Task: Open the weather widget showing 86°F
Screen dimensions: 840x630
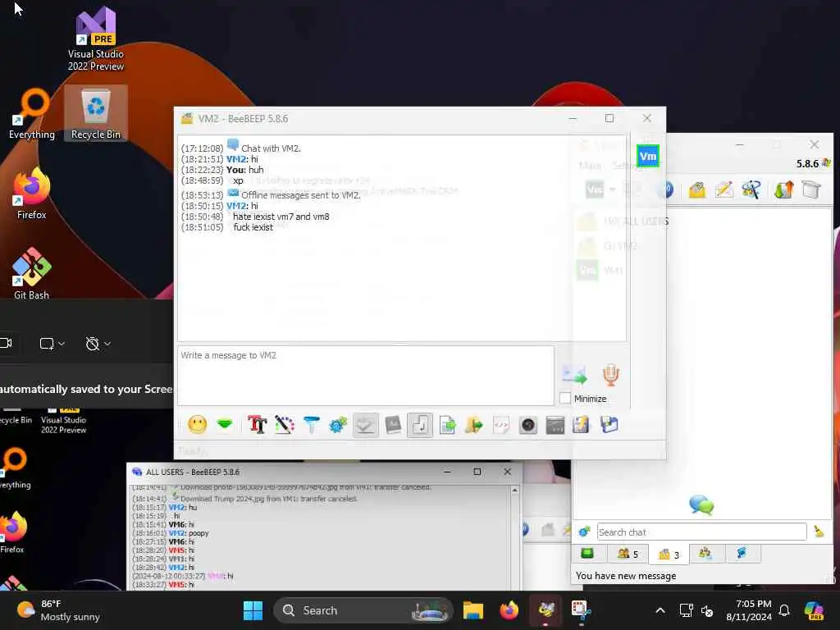Action: coord(58,610)
